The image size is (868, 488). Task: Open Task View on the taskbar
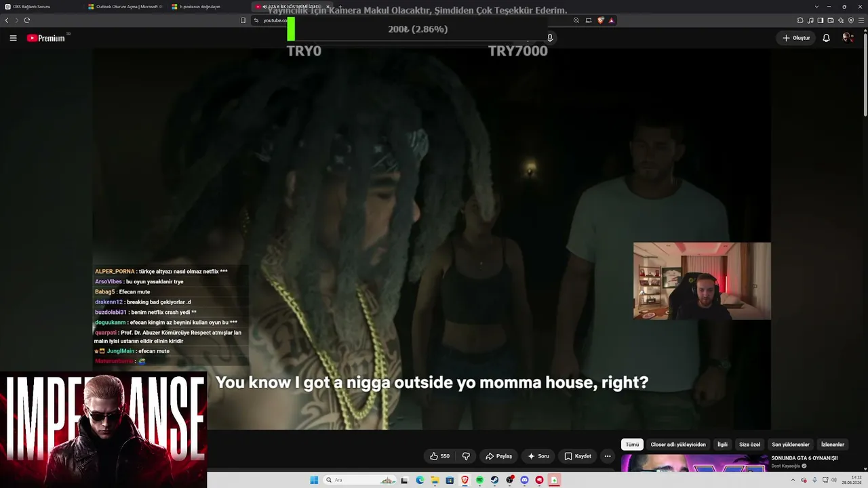pyautogui.click(x=404, y=480)
